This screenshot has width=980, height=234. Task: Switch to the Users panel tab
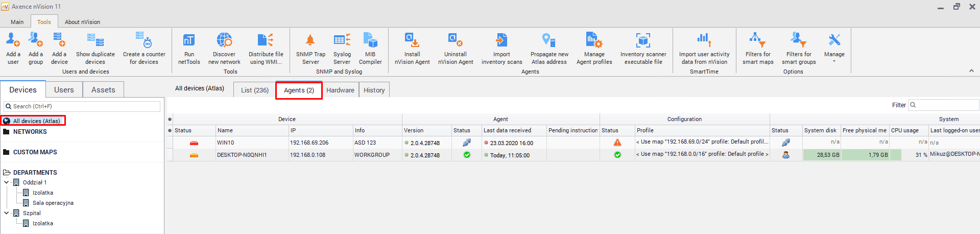64,90
